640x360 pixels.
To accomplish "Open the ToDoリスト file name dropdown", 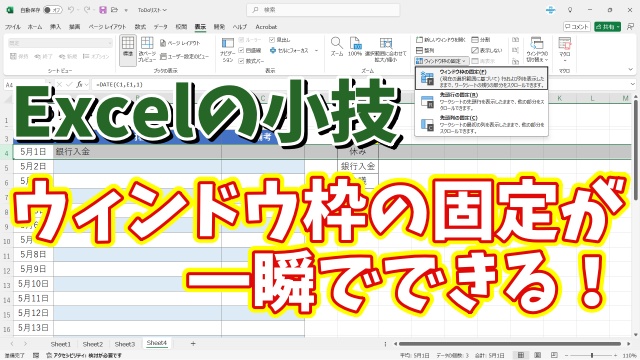I will click(x=152, y=10).
